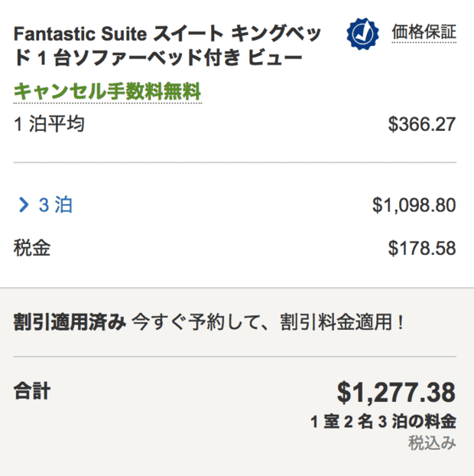Click the divider line above 合計
Viewport: 474px width, 476px height.
235,357
